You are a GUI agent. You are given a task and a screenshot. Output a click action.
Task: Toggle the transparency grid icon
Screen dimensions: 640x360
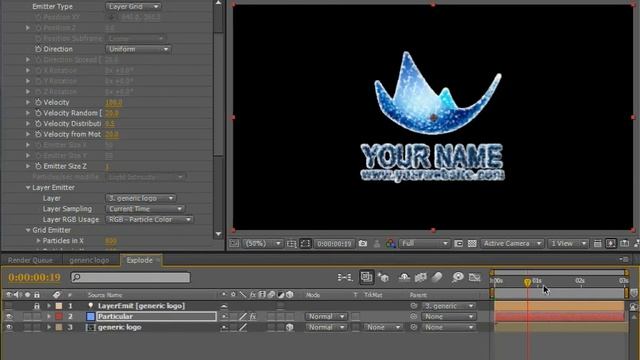(472, 244)
